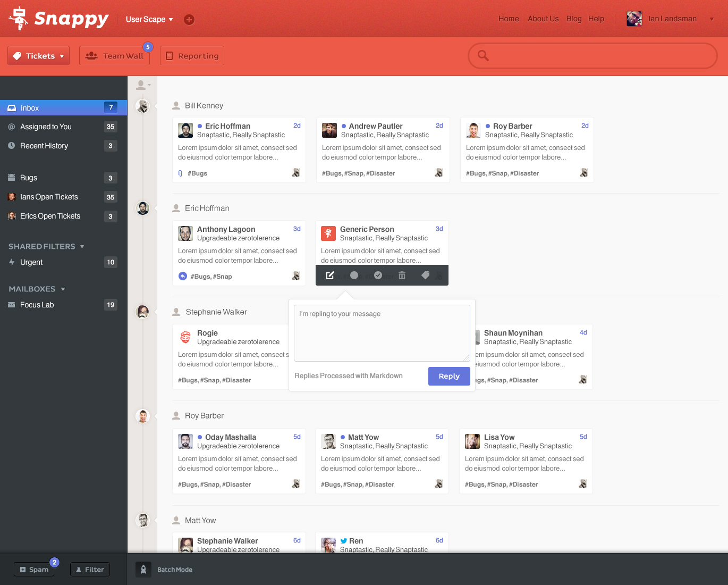The width and height of the screenshot is (728, 585).
Task: Click the edit/reply pencil icon on ticket toolbar
Action: [330, 275]
